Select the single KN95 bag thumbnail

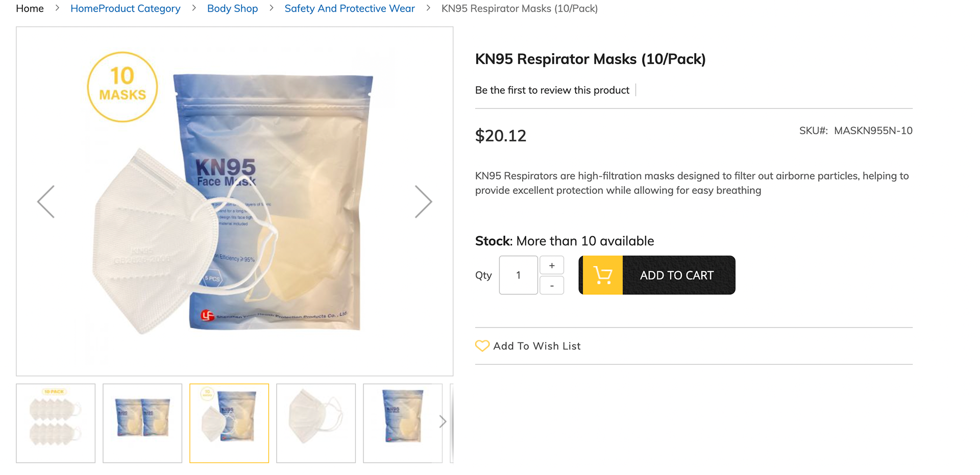click(403, 423)
